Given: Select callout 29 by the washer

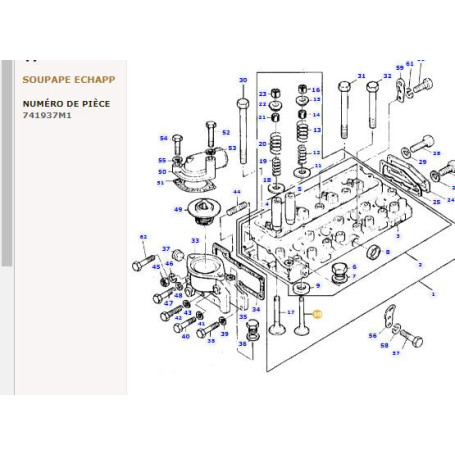Looking at the screenshot, I should 422,162.
